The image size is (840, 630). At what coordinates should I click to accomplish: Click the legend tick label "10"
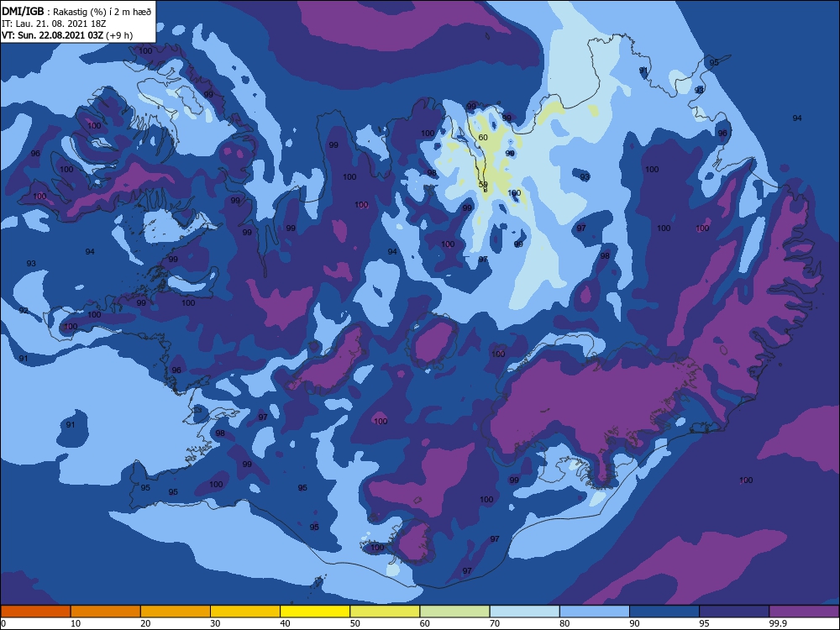[x=76, y=623]
